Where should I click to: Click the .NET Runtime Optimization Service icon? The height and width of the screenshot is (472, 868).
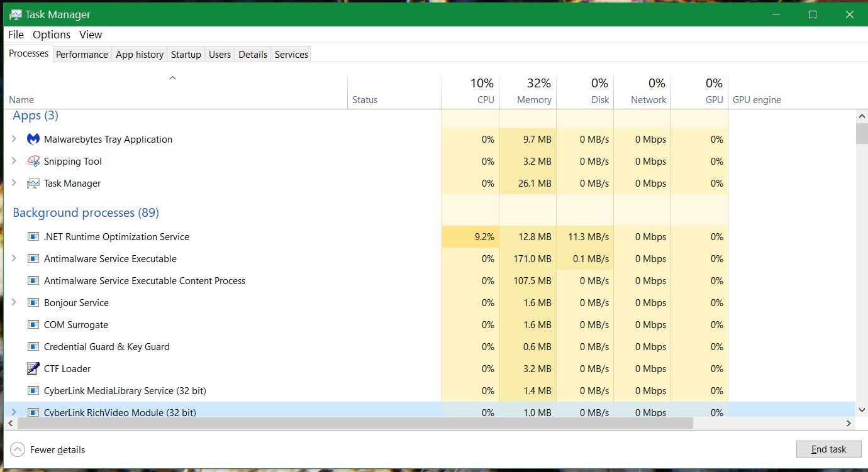tap(33, 237)
